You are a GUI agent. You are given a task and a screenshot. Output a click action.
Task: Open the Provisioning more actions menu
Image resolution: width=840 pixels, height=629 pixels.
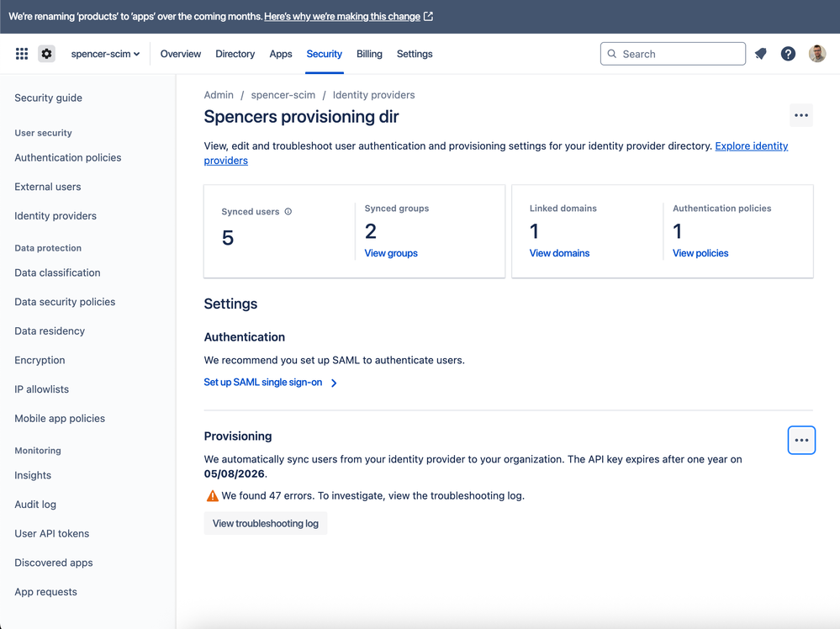(801, 440)
